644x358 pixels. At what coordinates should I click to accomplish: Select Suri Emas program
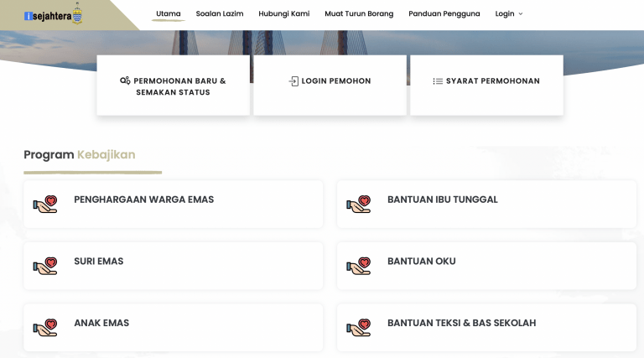point(174,266)
